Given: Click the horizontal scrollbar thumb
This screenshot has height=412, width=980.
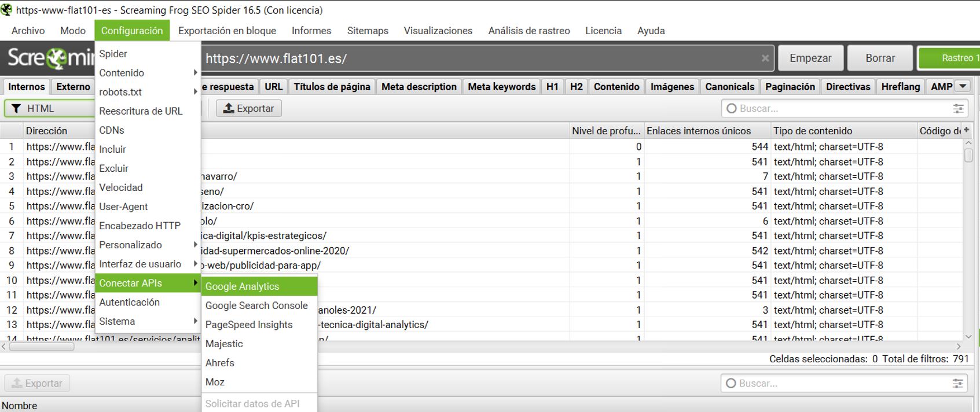Looking at the screenshot, I should click(x=42, y=347).
